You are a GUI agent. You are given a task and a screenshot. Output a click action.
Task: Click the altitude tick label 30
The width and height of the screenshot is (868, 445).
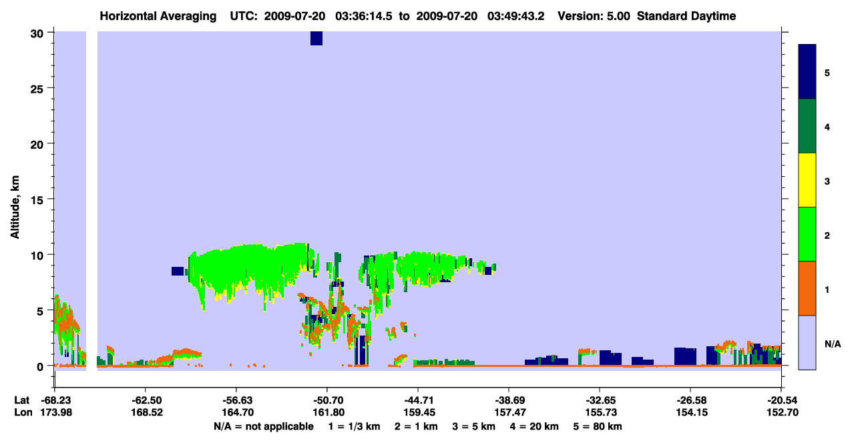[38, 33]
